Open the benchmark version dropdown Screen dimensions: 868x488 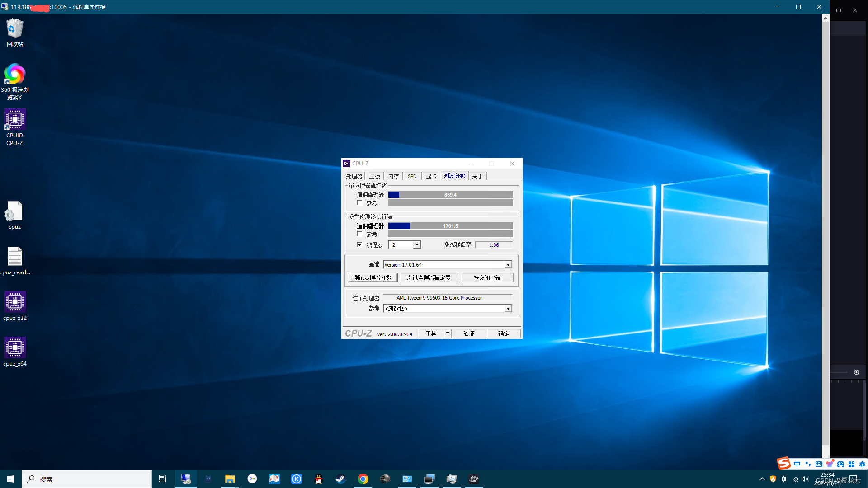508,265
